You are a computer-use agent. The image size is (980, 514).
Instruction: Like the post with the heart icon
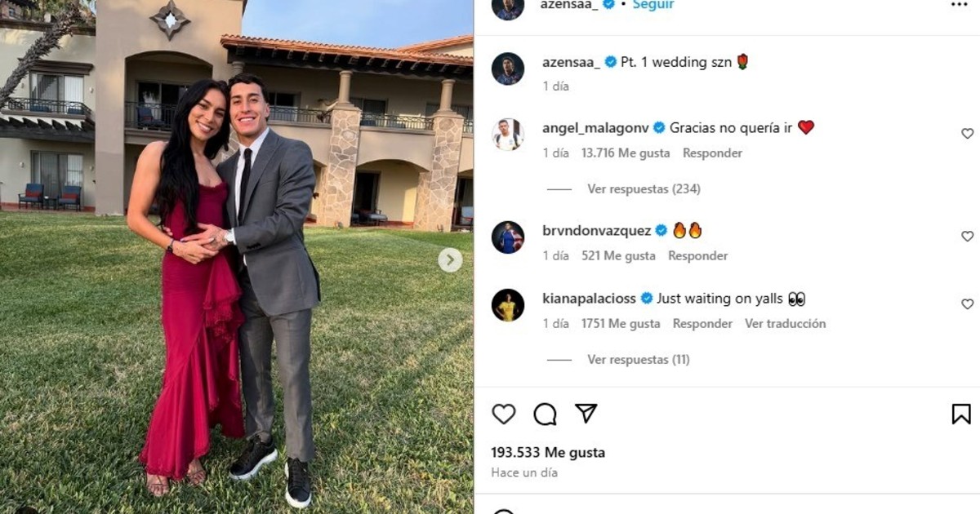504,414
